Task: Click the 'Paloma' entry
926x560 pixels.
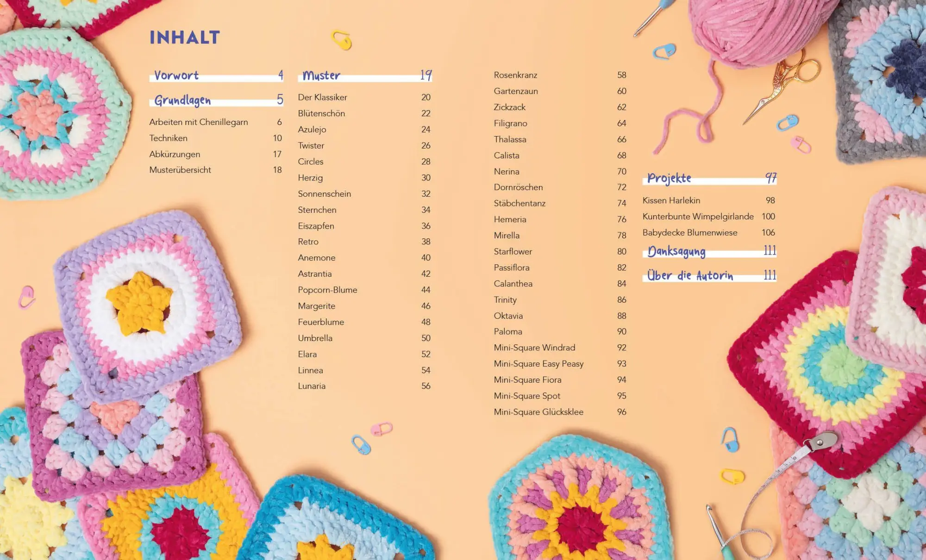Action: pyautogui.click(x=508, y=331)
